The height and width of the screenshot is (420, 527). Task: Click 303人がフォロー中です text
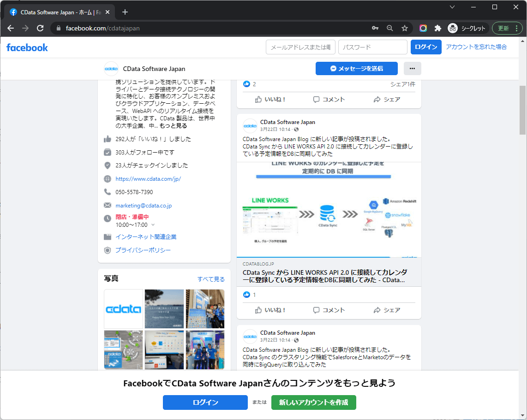click(145, 153)
